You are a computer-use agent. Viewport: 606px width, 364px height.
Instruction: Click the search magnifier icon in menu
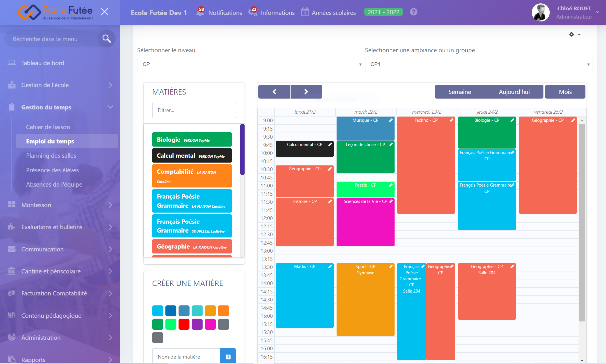point(107,39)
